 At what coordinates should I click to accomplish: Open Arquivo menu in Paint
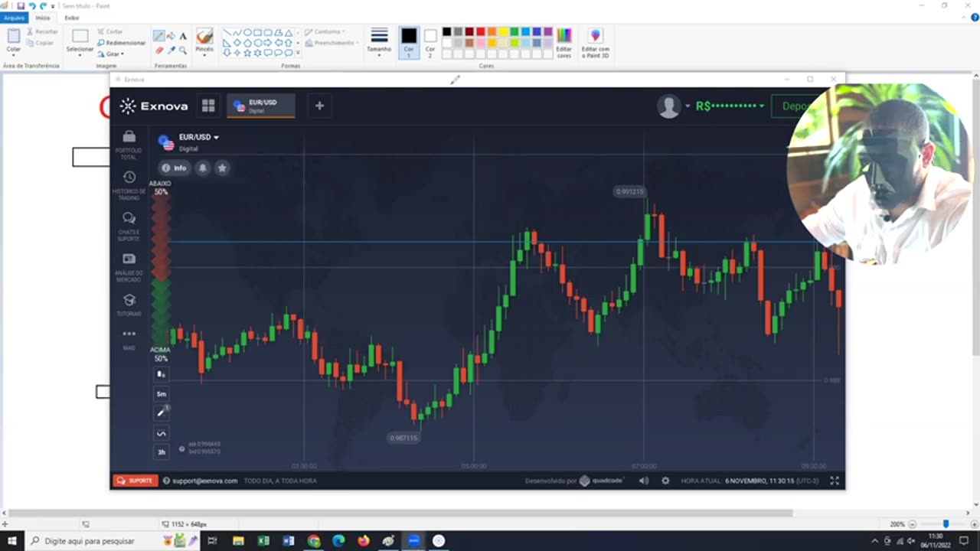click(x=15, y=18)
